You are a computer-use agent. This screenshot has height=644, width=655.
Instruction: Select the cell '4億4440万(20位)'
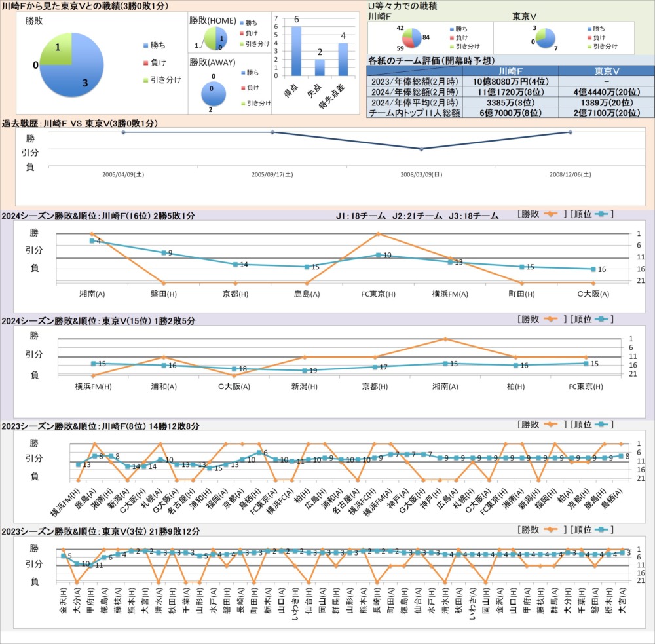click(x=607, y=92)
